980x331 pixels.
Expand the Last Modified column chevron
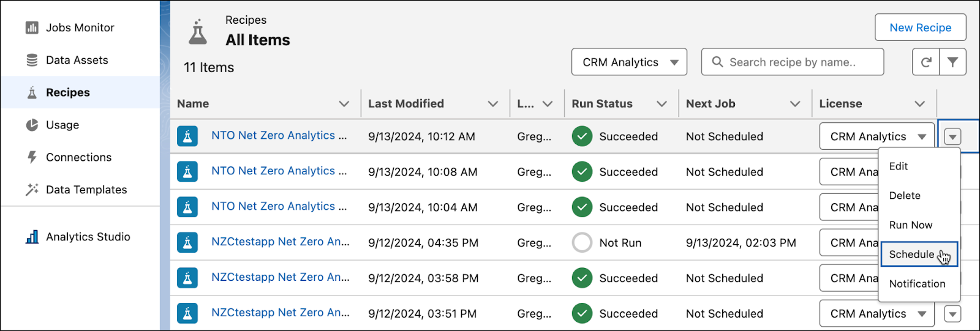pyautogui.click(x=493, y=104)
